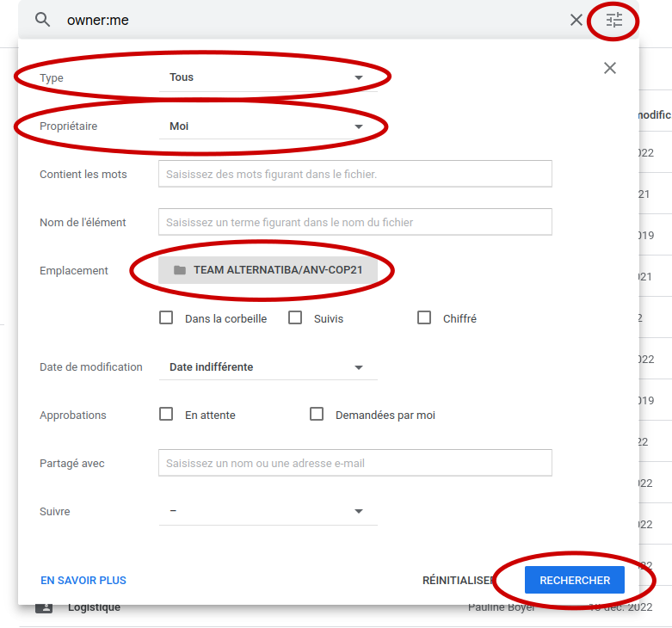Screen dimensions: 672x628
Task: Toggle the En attente approvals checkbox
Action: click(167, 415)
